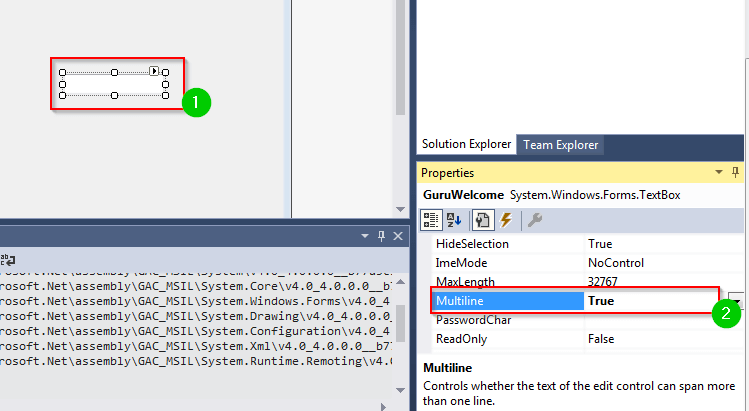749x411 pixels.
Task: Switch to the Team Explorer tab
Action: point(561,145)
